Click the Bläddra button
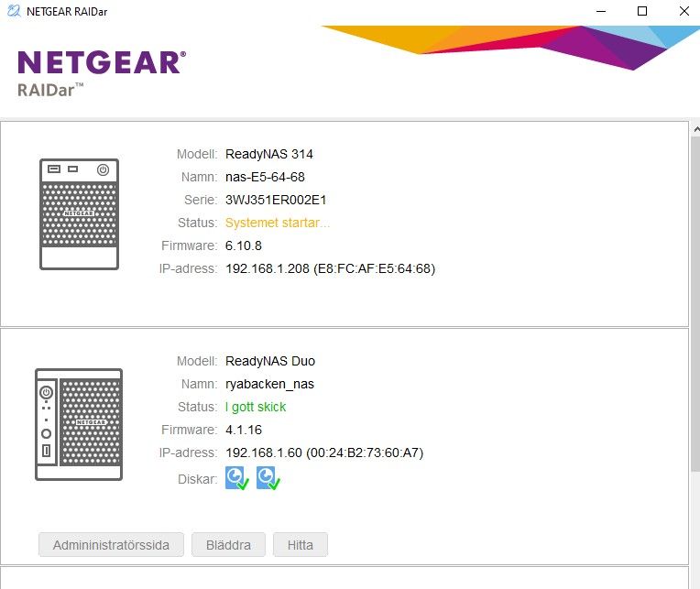The height and width of the screenshot is (589, 700). tap(228, 545)
